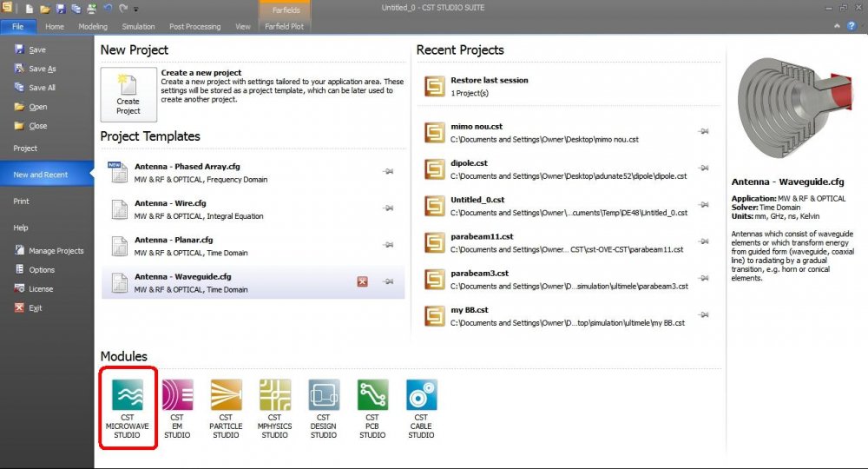Viewport: 868px width, 469px height.
Task: Click Save As in File menu
Action: (35, 69)
